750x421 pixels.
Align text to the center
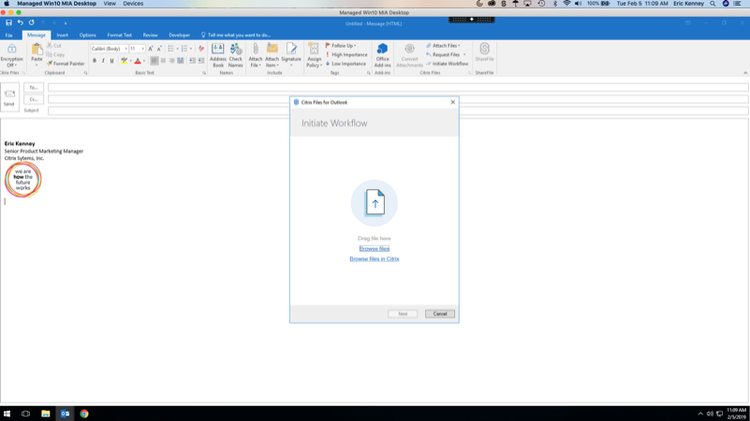163,61
